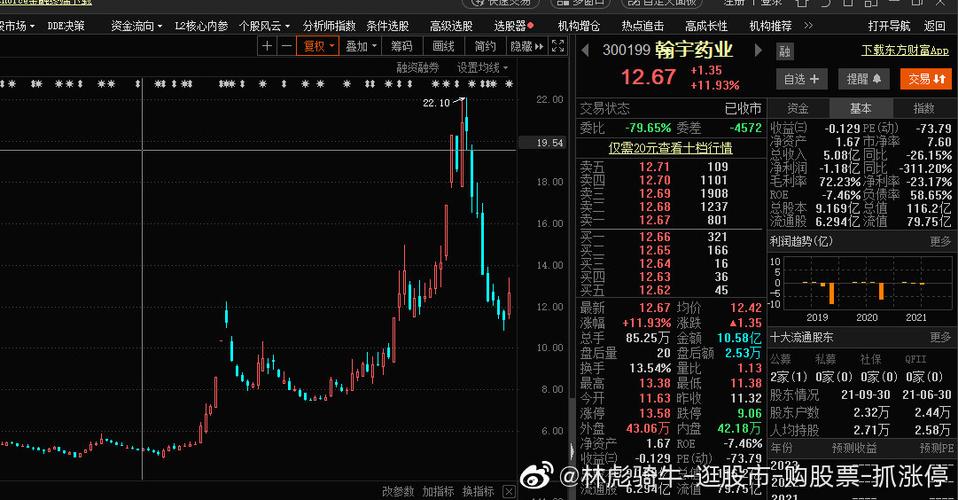Open 更多 beside 十大流通股东
This screenshot has width=958, height=500.
[x=941, y=337]
